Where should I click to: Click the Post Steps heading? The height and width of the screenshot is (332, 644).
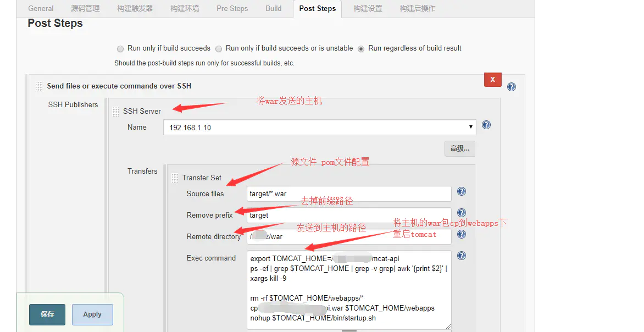coord(55,24)
